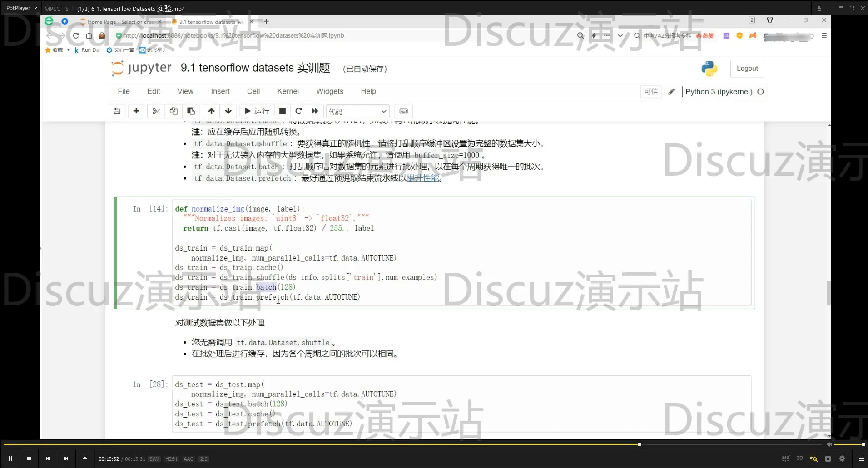Move selected cell up arrow
Image resolution: width=868 pixels, height=468 pixels.
(x=211, y=111)
